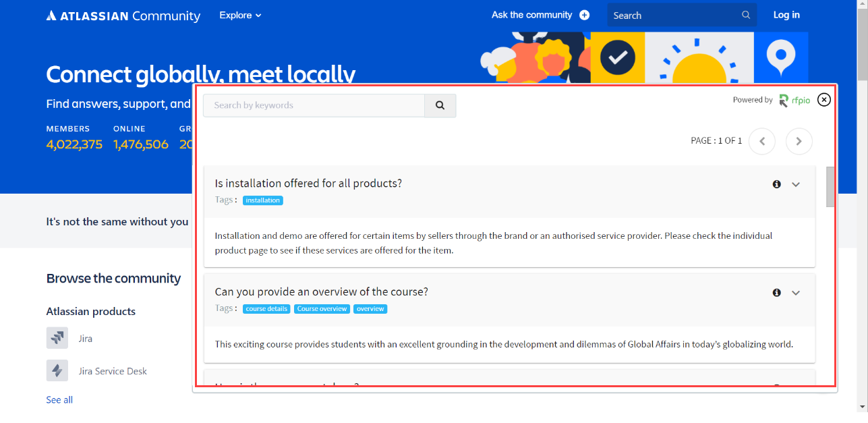Select the 'Course overview' tag
868x423 pixels.
tap(322, 309)
